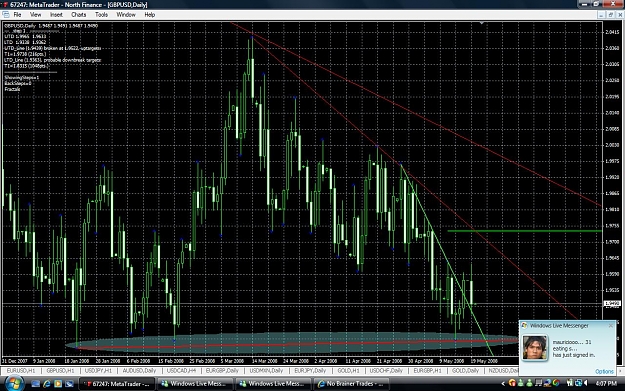
Task: Click the chart document icon beside File
Action: (6, 15)
